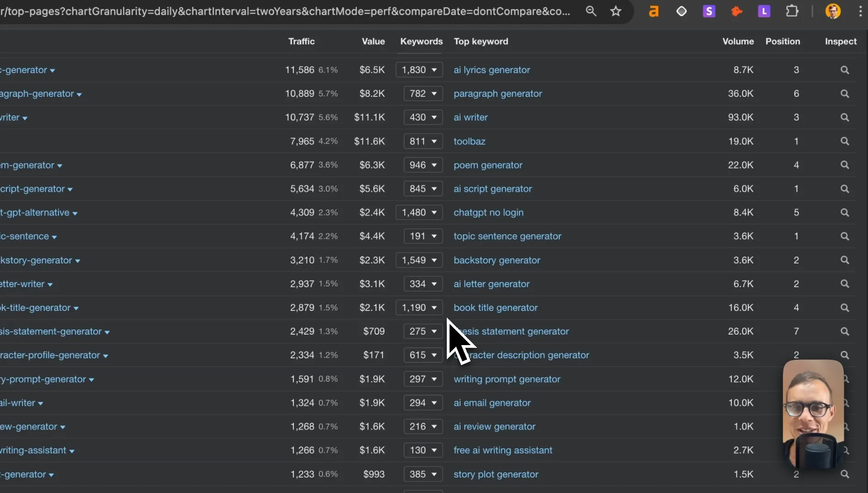868x493 pixels.
Task: Inspect the 'backstory generator' row
Action: coord(845,260)
